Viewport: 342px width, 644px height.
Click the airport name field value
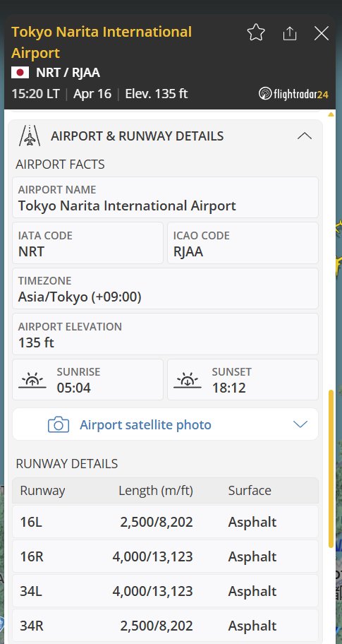pyautogui.click(x=127, y=205)
